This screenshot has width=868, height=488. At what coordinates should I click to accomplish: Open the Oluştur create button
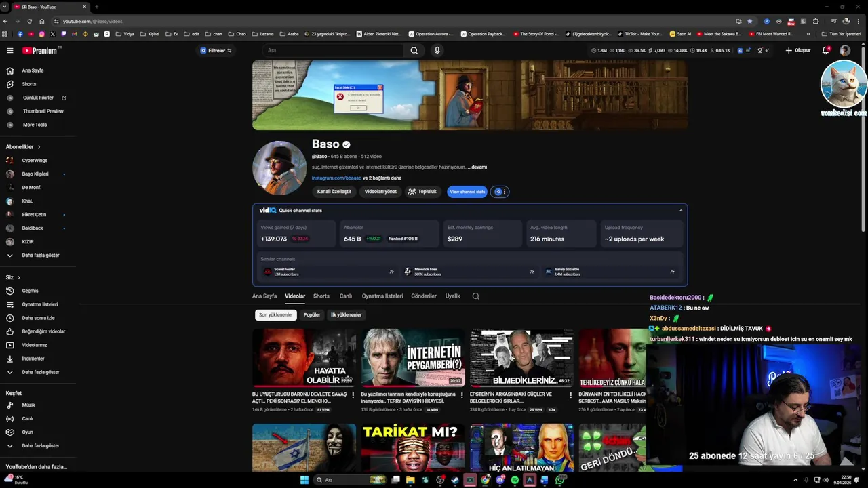tap(798, 50)
